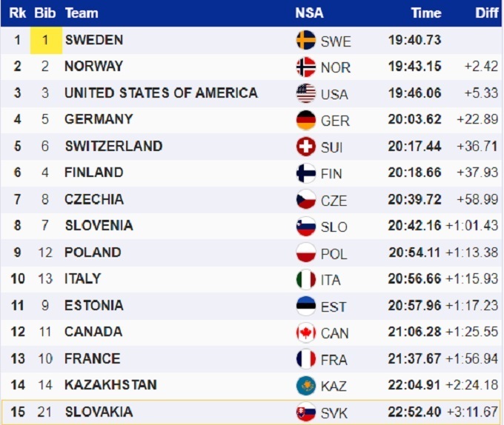Select the Slovakia flag icon
The width and height of the screenshot is (504, 425).
coord(305,412)
